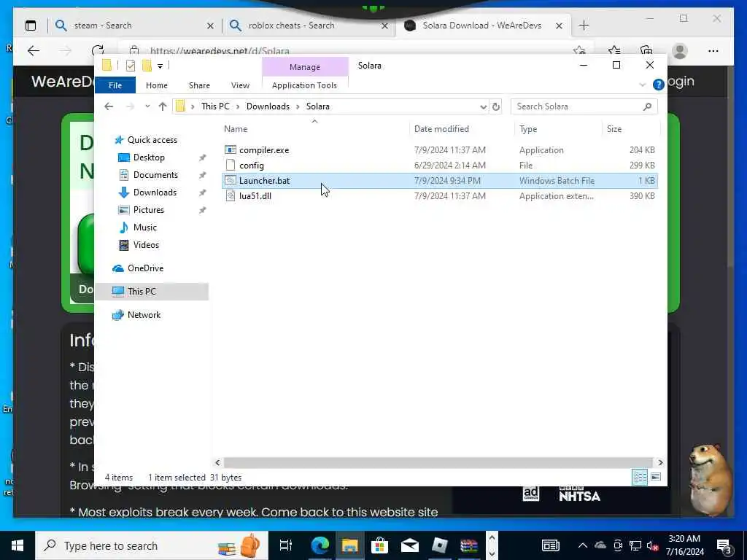747x560 pixels.
Task: Click the horizontal scrollbar track
Action: (x=438, y=462)
